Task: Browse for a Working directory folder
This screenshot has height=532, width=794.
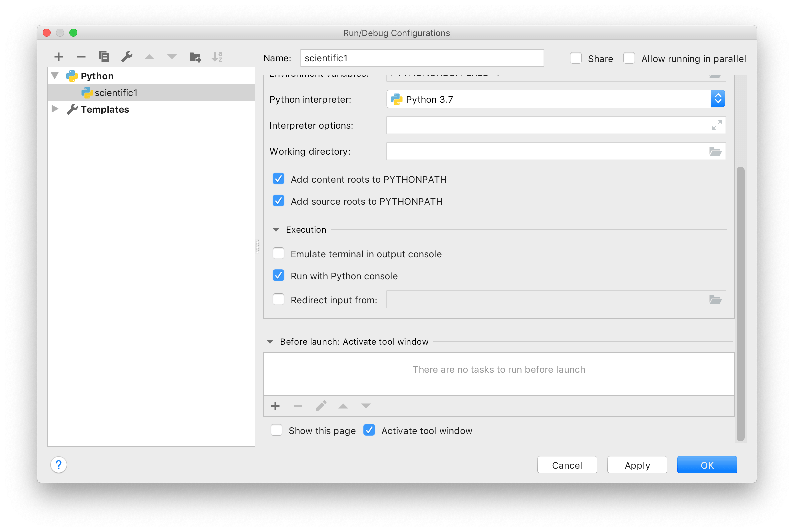Action: click(715, 152)
